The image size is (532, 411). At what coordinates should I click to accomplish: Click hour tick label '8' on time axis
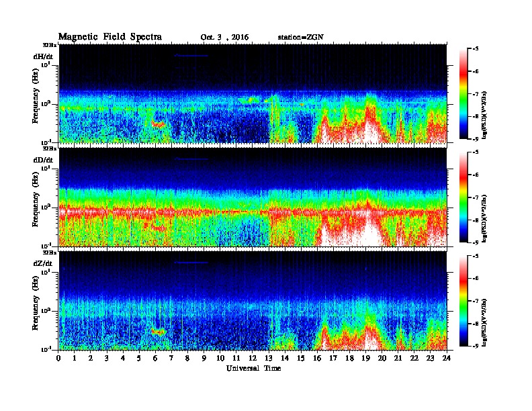click(x=187, y=358)
